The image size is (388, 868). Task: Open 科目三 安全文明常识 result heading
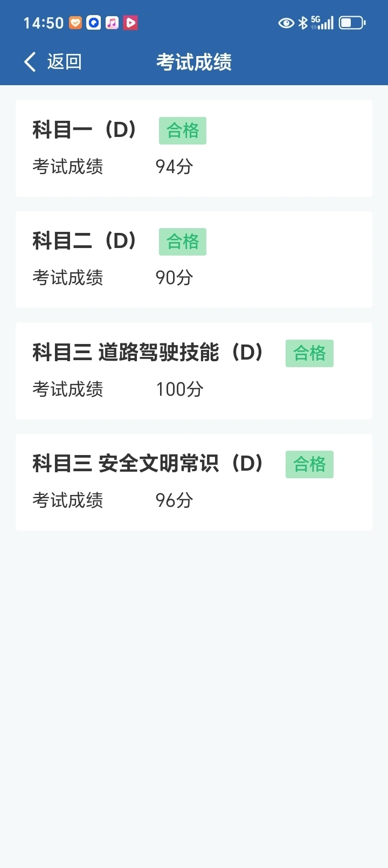pos(148,464)
